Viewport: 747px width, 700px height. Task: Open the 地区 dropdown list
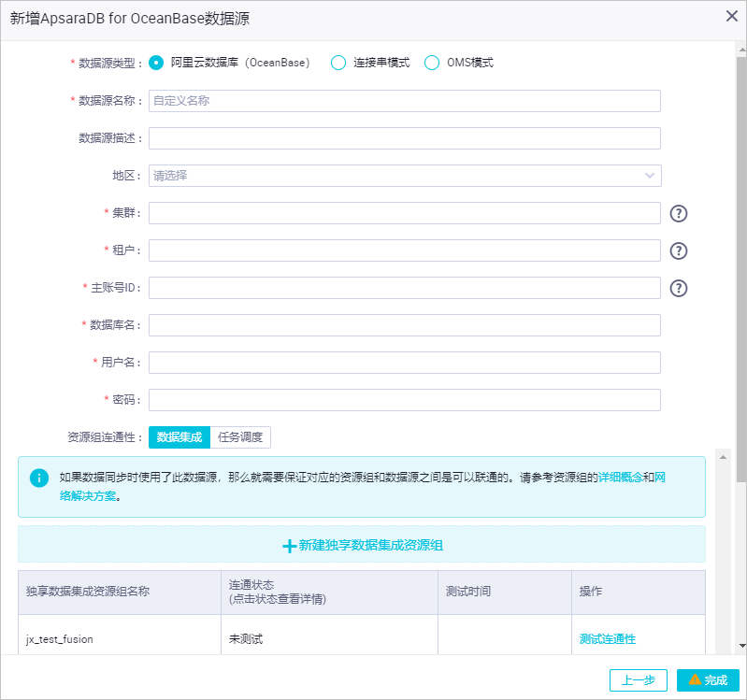click(x=405, y=176)
